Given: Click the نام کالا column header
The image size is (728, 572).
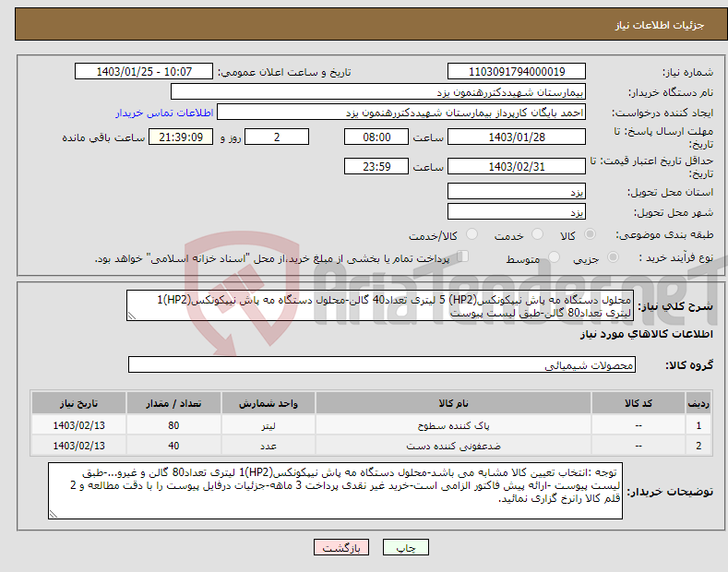Looking at the screenshot, I should pyautogui.click(x=453, y=403).
